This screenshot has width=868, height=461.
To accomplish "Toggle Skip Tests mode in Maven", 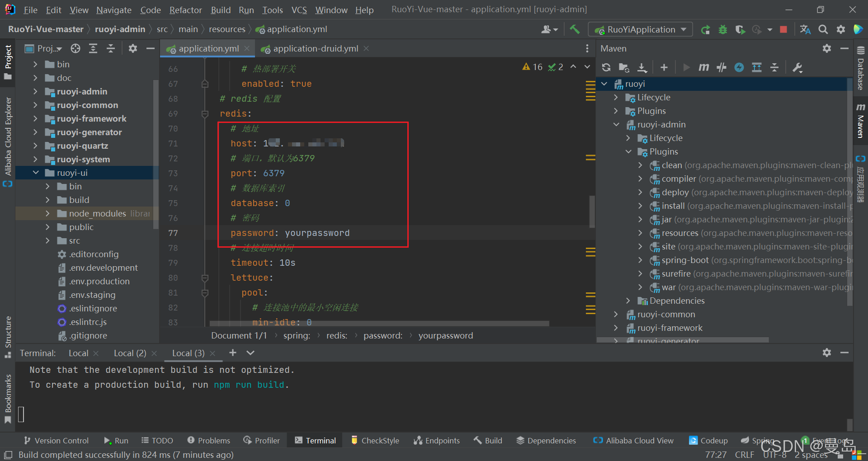I will pyautogui.click(x=739, y=68).
